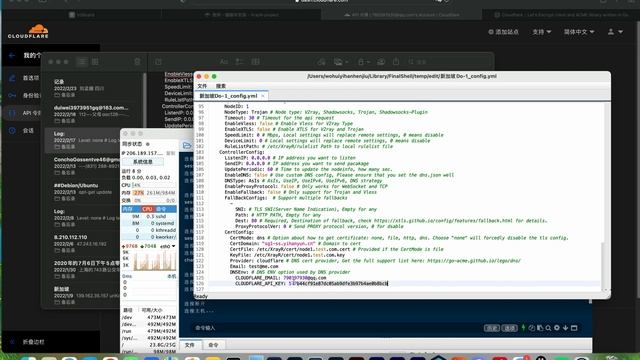Click the 历史 button in command bar
640x360 pixels.
[x=492, y=328]
